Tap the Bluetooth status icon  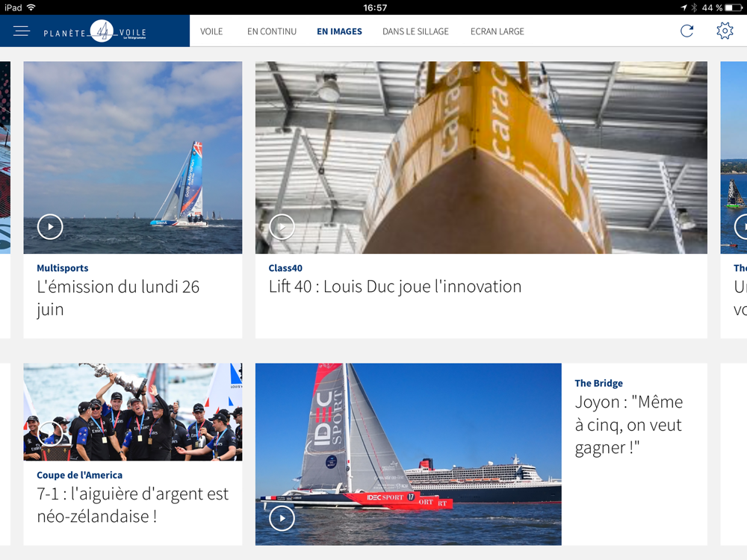(x=694, y=7)
